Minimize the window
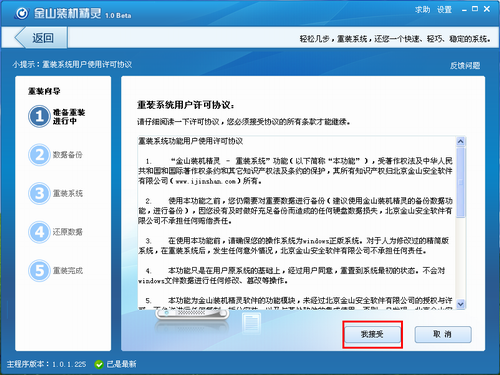The width and height of the screenshot is (500, 375). [464, 10]
